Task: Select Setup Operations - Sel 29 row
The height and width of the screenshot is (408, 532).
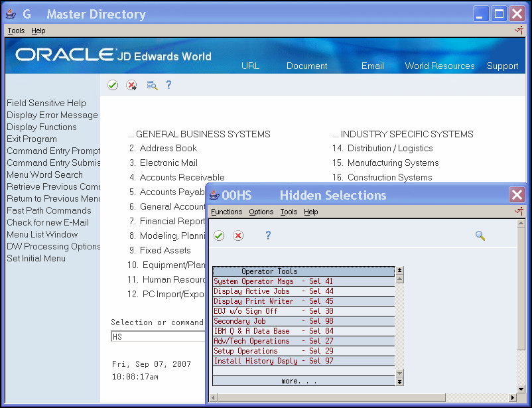Action: [x=304, y=351]
